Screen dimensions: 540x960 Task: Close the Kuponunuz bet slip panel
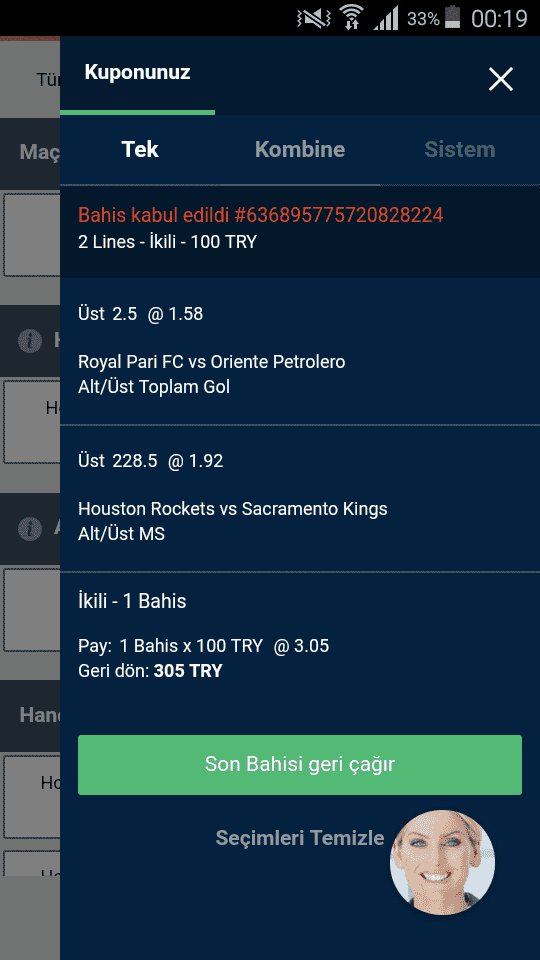(500, 80)
